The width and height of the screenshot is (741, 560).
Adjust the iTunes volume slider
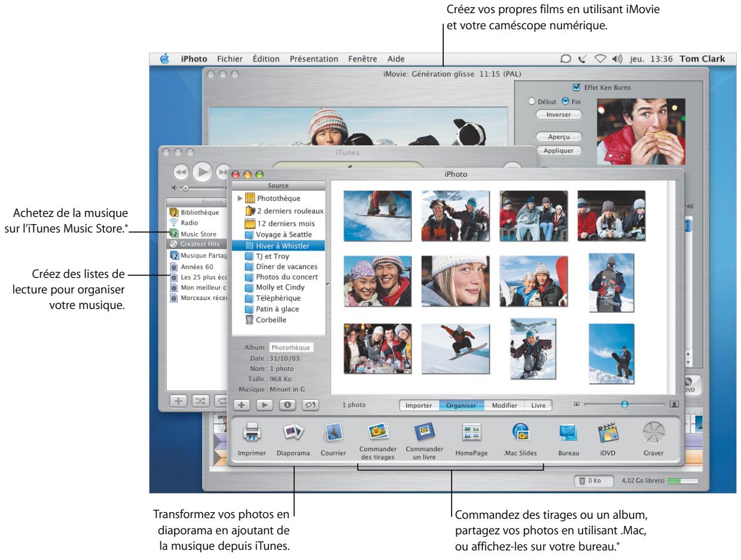(186, 188)
